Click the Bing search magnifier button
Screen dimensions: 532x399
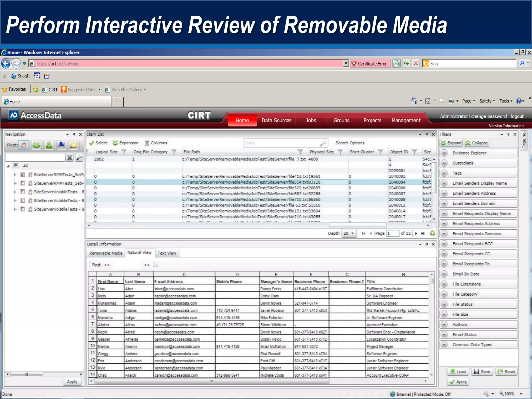click(x=522, y=63)
